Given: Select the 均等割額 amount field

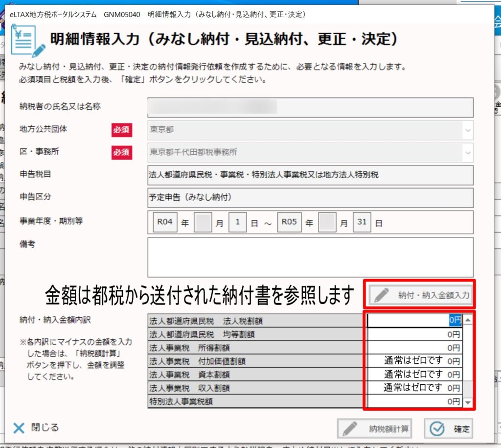Looking at the screenshot, I should [x=414, y=334].
